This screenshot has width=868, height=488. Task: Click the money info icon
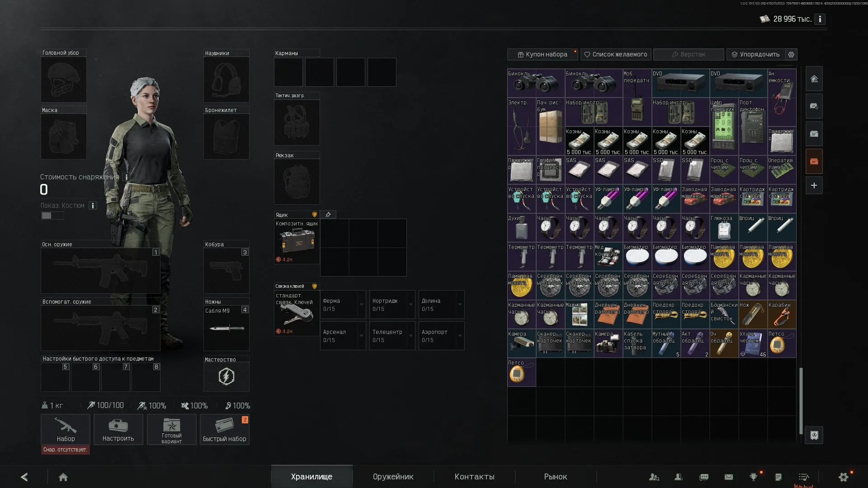point(820,19)
